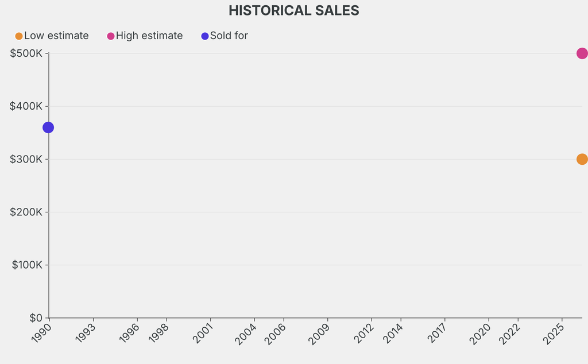Toggle the Low estimate series label
Image resolution: width=588 pixels, height=364 pixels.
pos(56,36)
